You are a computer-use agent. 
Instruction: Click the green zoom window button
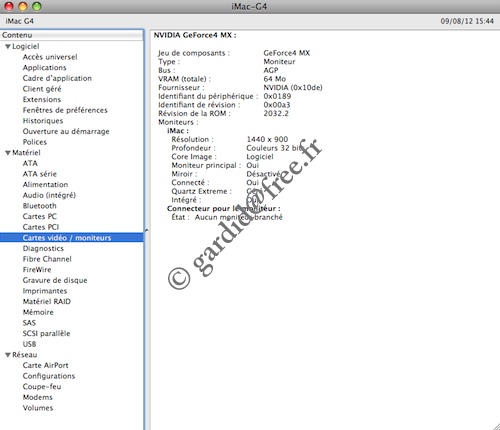tap(37, 6)
